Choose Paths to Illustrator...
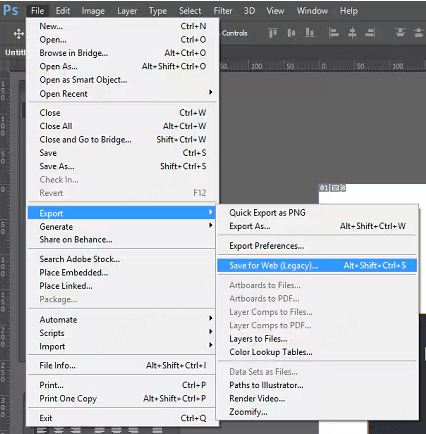 (x=317, y=385)
